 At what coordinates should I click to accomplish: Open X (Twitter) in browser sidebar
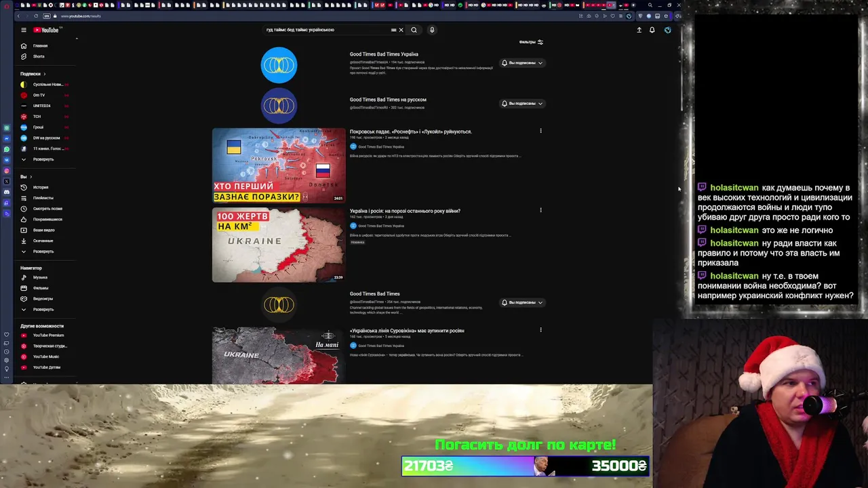pos(7,182)
